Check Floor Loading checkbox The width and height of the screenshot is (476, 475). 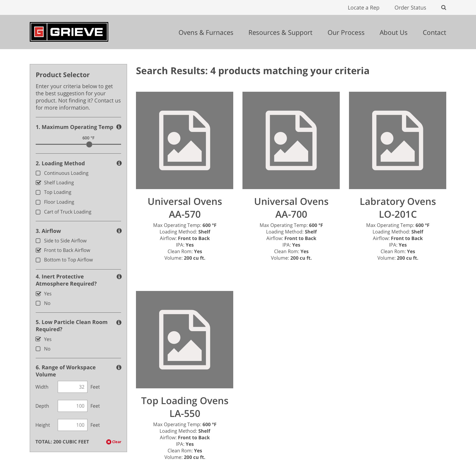[38, 202]
